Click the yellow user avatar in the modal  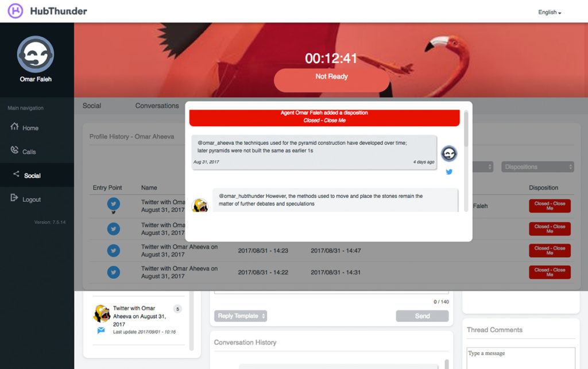click(x=200, y=205)
